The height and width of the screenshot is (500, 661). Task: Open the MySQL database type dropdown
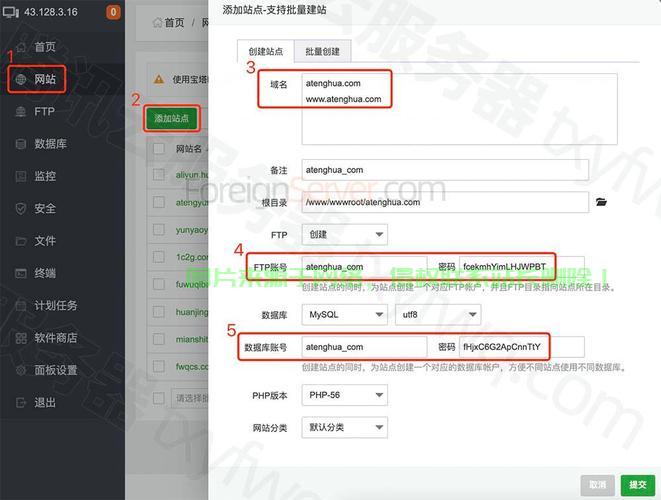[344, 315]
